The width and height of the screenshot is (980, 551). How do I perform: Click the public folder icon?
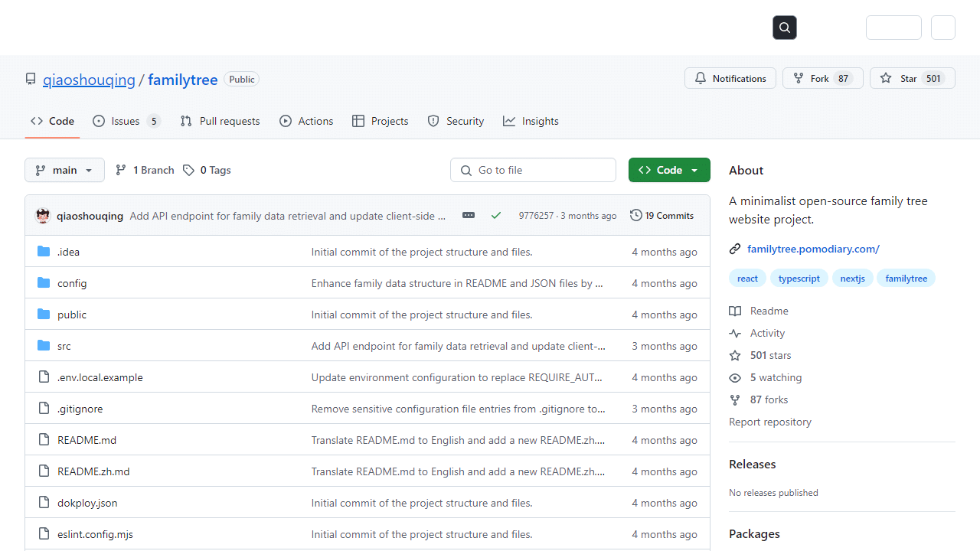point(44,315)
